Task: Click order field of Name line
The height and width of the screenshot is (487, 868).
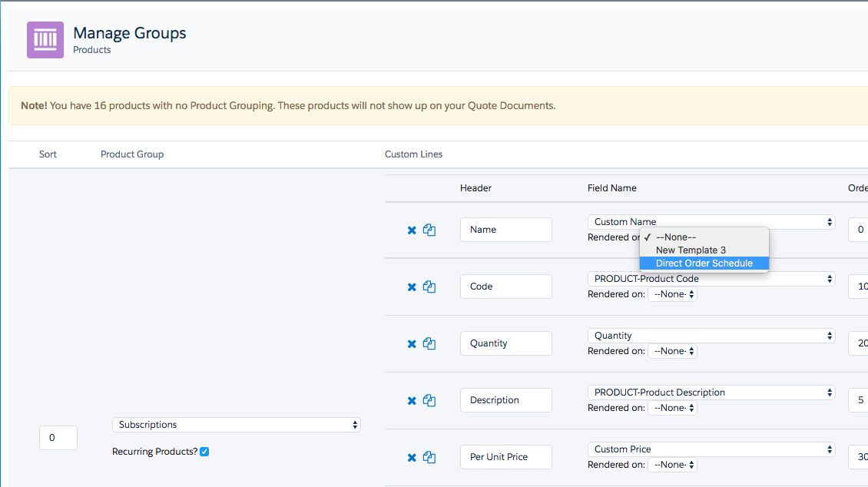Action: coord(859,230)
